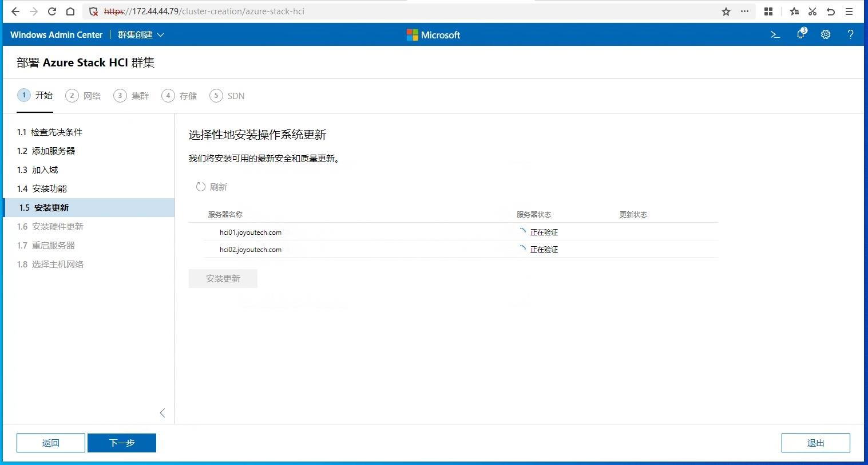The width and height of the screenshot is (868, 465).
Task: Click the insecure certificate warning icon
Action: pos(94,11)
